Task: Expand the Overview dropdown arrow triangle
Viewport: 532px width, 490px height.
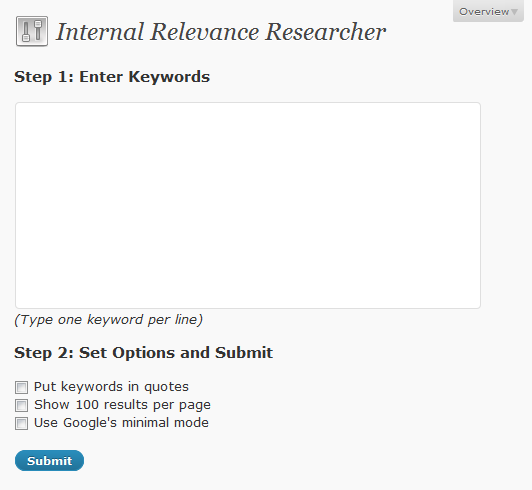Action: (x=514, y=12)
